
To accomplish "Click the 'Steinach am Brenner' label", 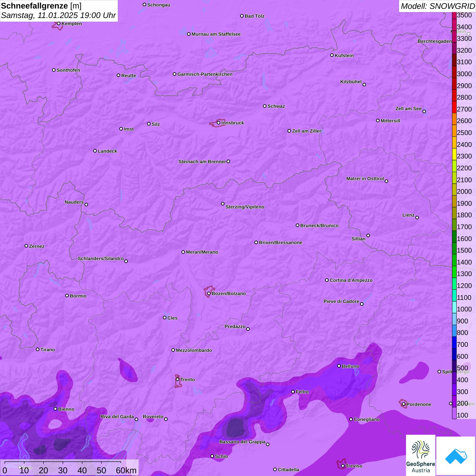I will click(202, 161).
